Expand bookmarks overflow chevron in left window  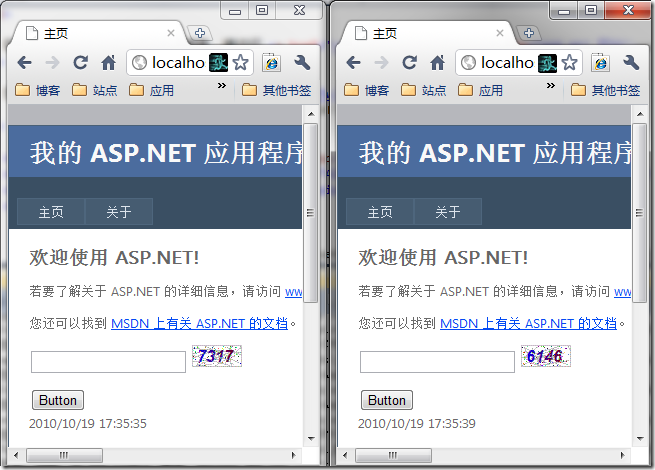(x=222, y=86)
